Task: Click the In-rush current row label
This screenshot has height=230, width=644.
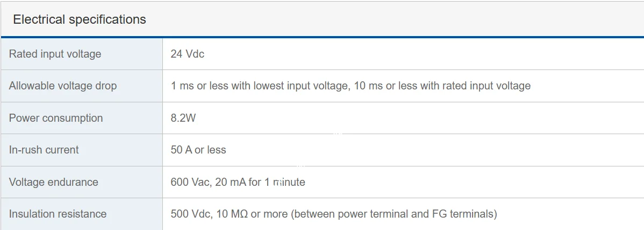Action: tap(44, 150)
